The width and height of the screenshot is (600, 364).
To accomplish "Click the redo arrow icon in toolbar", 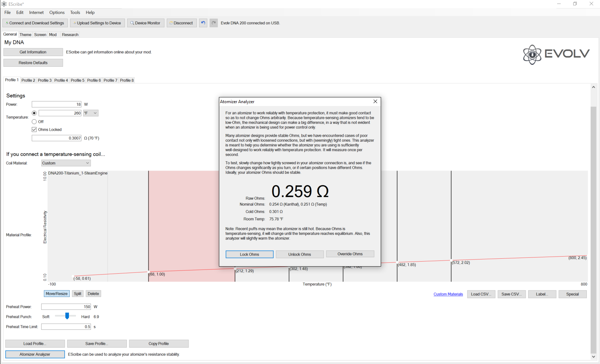I will point(214,23).
